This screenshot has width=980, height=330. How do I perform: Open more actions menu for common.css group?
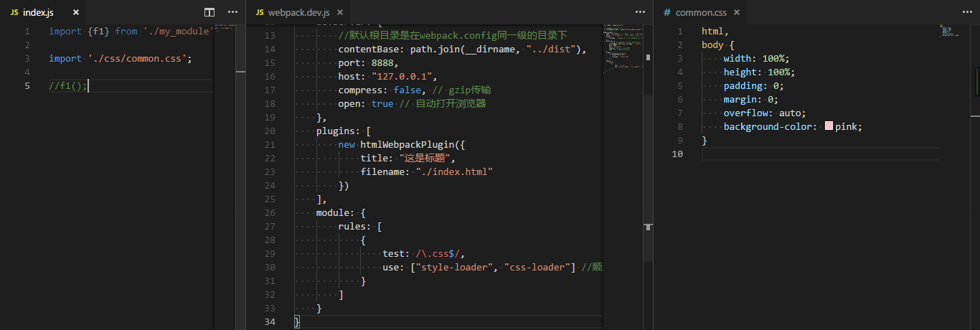click(x=966, y=12)
